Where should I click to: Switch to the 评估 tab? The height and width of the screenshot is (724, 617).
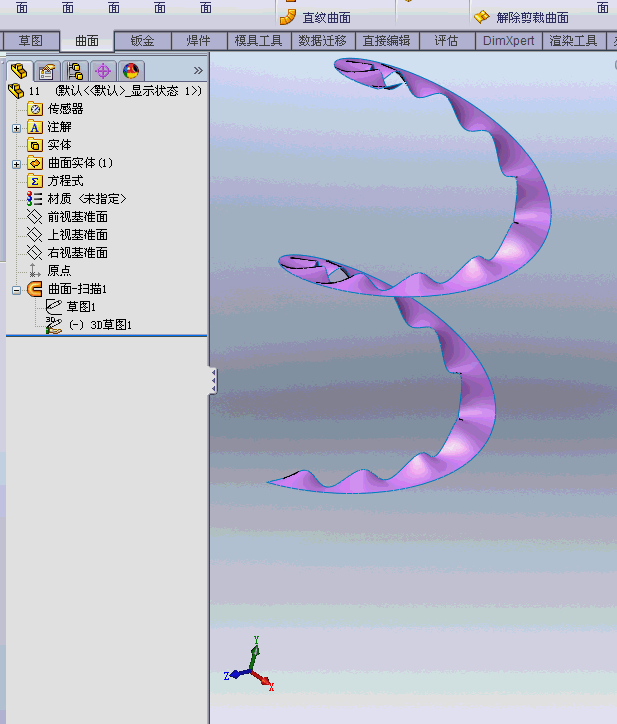pyautogui.click(x=447, y=41)
